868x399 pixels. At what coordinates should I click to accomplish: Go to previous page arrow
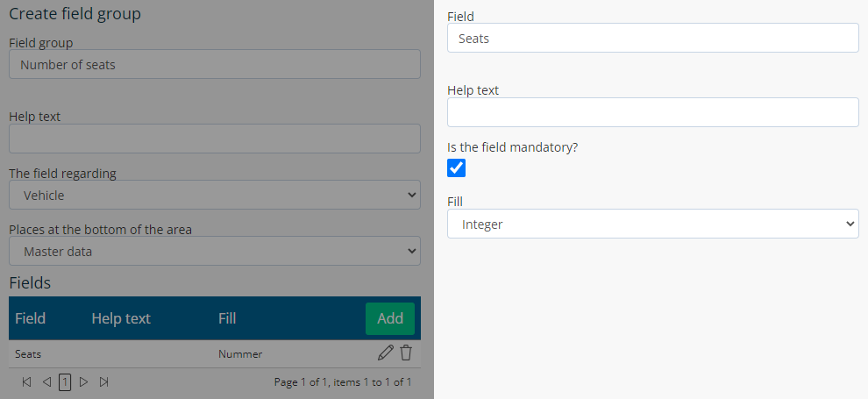click(x=47, y=381)
